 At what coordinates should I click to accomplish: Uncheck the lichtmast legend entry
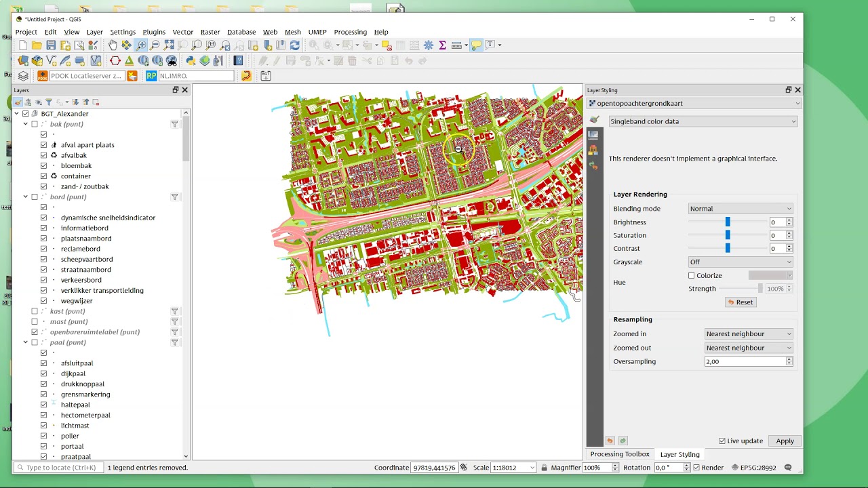click(44, 426)
